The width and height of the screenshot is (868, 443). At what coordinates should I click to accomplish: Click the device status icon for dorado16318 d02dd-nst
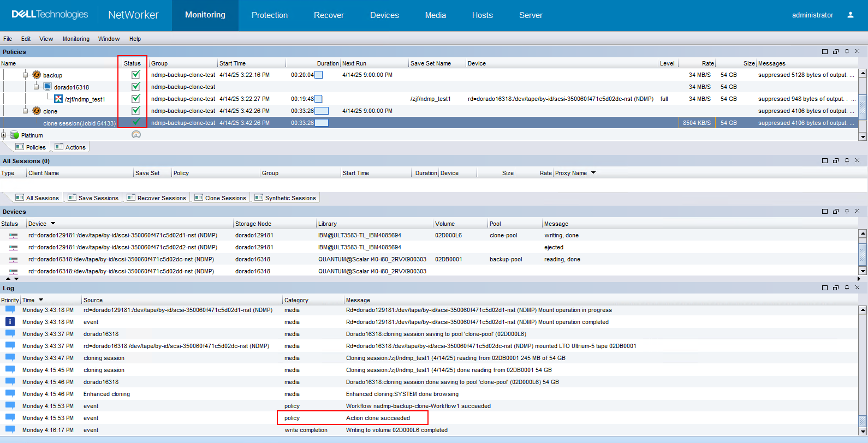[x=14, y=271]
